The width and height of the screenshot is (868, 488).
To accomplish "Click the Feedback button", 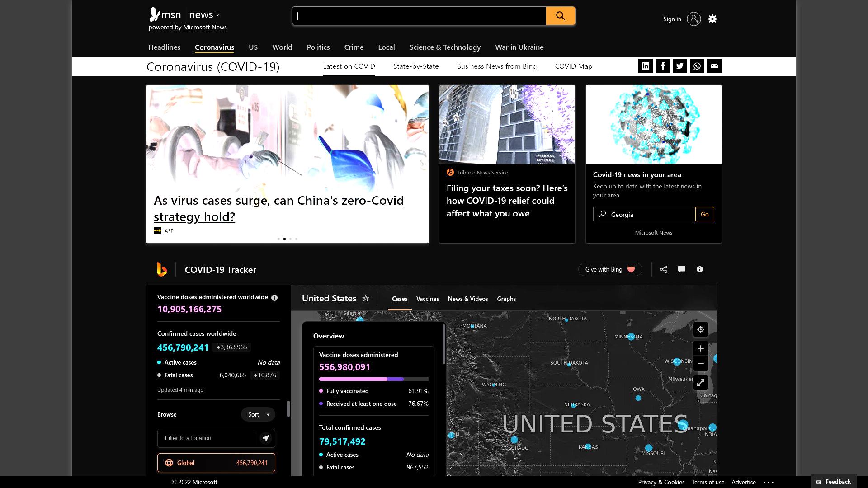I will click(834, 482).
